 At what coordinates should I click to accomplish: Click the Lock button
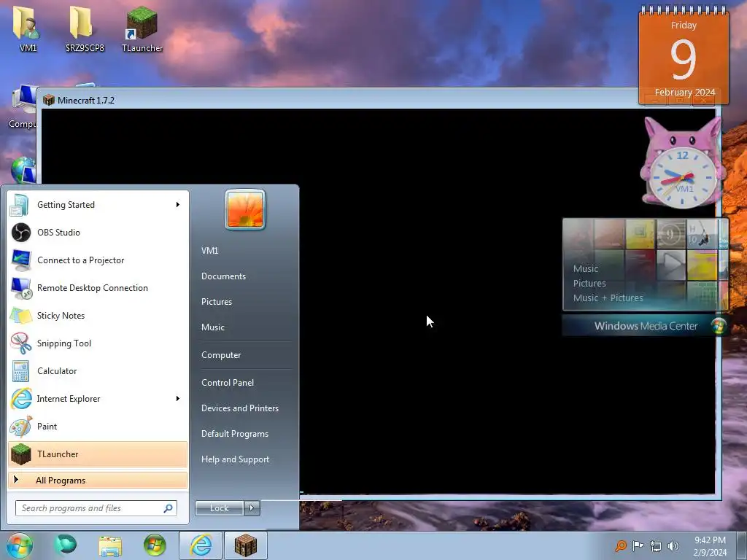(219, 508)
